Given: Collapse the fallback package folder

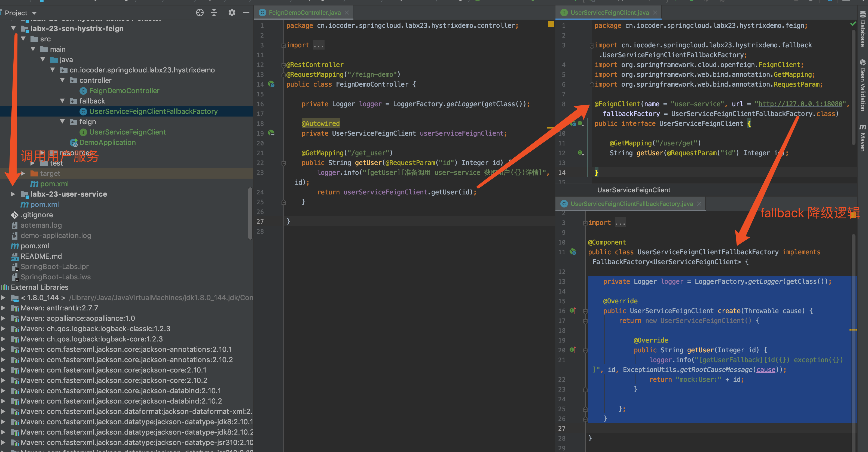Looking at the screenshot, I should pos(62,101).
